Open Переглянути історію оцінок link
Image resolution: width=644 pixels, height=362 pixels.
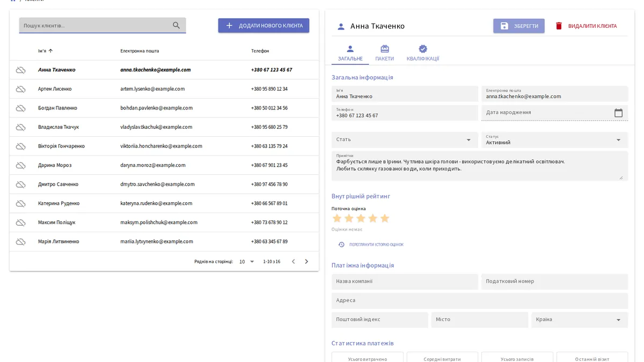(x=371, y=245)
